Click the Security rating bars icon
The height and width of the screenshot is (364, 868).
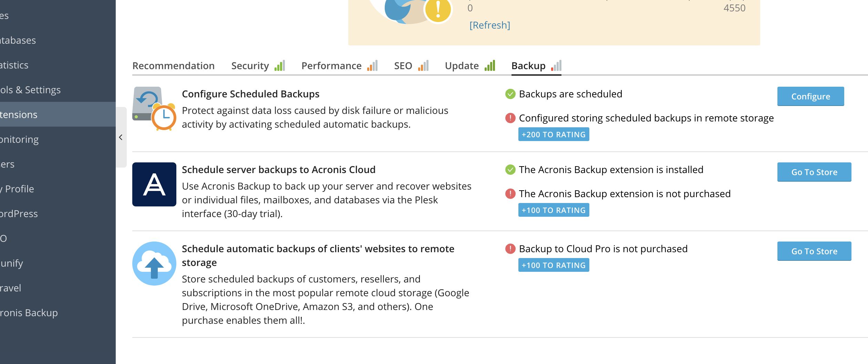[x=280, y=65]
